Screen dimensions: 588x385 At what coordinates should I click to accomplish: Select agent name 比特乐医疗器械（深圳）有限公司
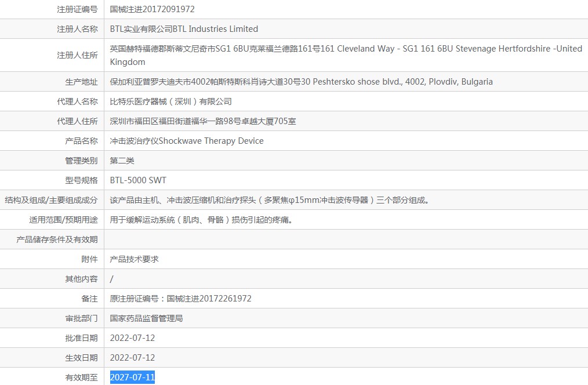click(170, 101)
